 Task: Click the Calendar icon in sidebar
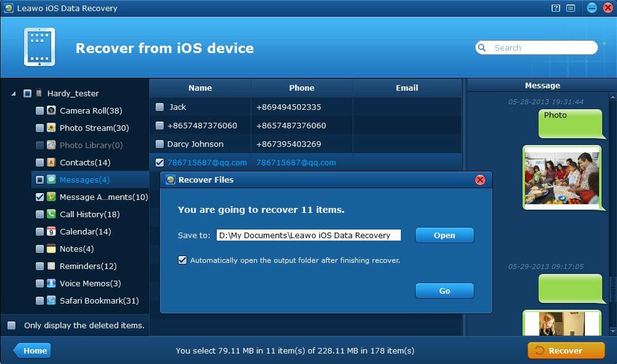click(52, 232)
